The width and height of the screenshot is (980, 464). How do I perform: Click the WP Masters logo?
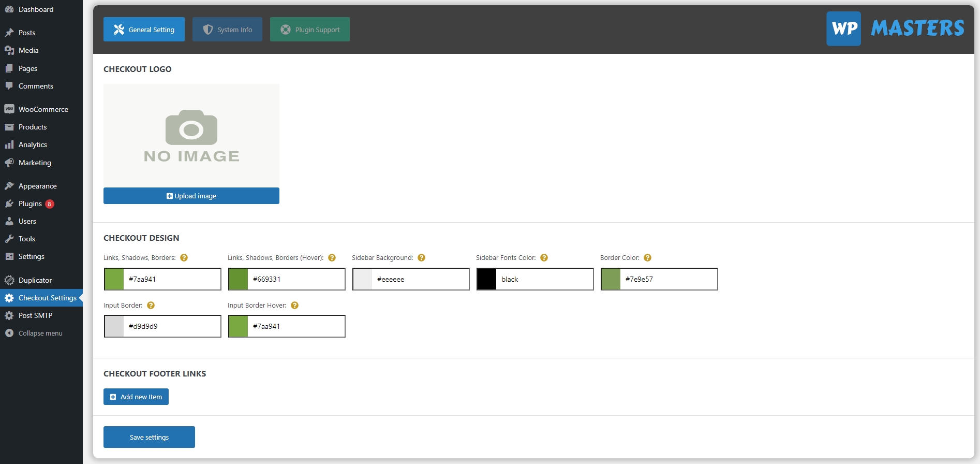pyautogui.click(x=895, y=28)
